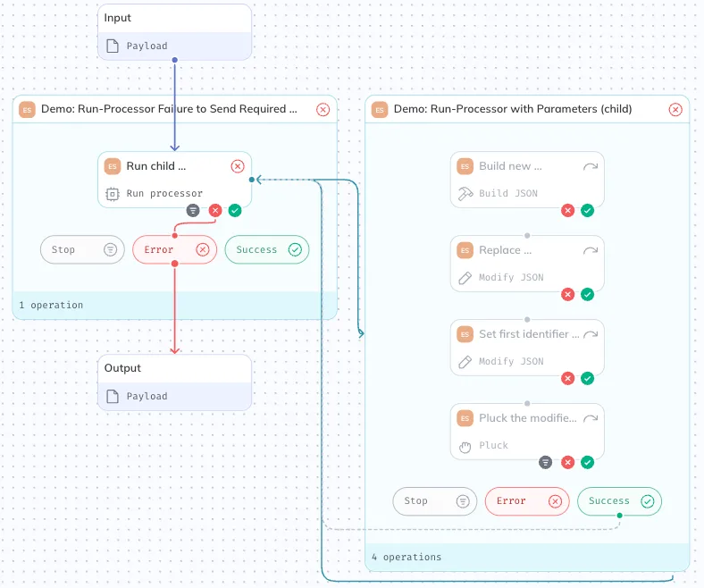Click red error connector under Set first identifier
Viewport: 704px width, 588px height.
click(x=568, y=378)
